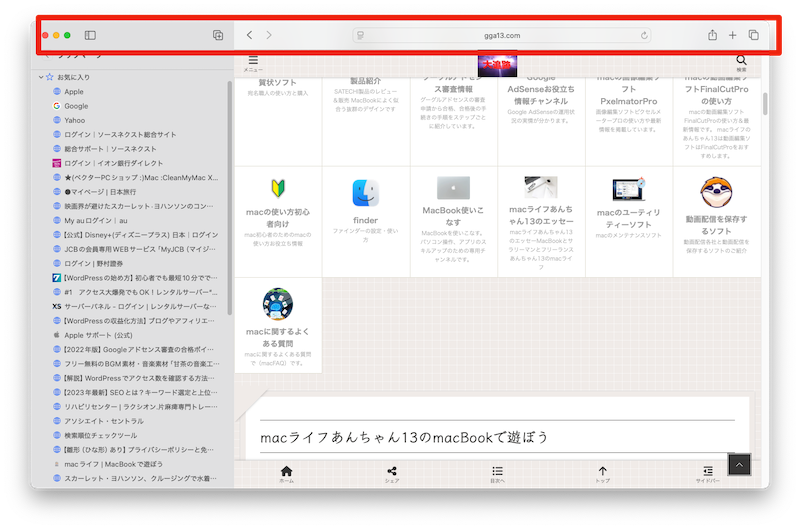Collapse the お気に入り favorites folder

(x=41, y=77)
